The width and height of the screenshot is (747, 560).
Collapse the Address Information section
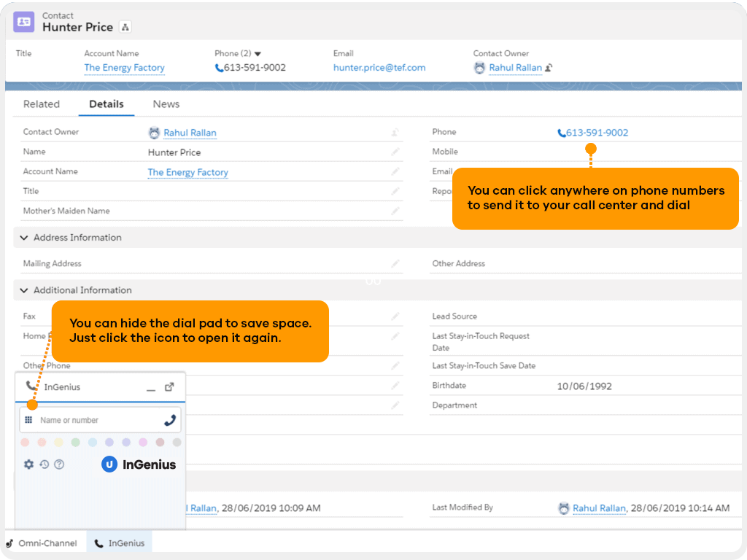24,237
